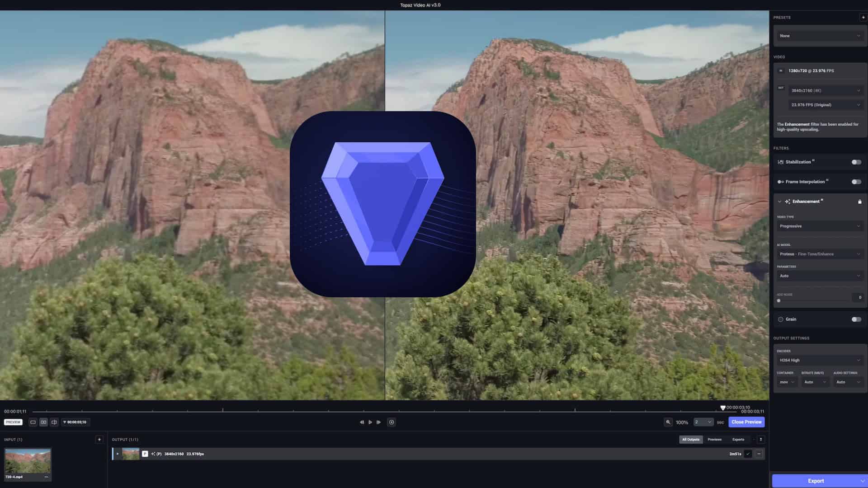Viewport: 868px width, 488px height.
Task: Enable the Frame Interpolation toggle
Action: [856, 182]
